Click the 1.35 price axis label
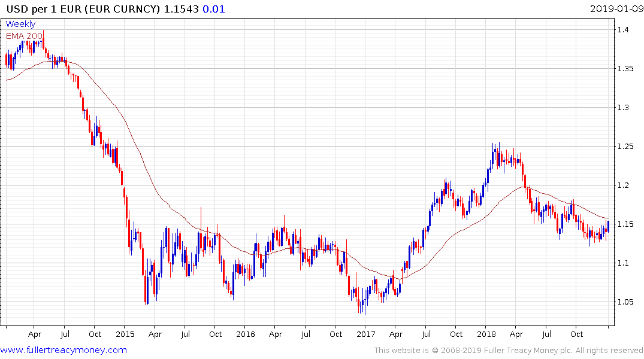 click(x=625, y=69)
